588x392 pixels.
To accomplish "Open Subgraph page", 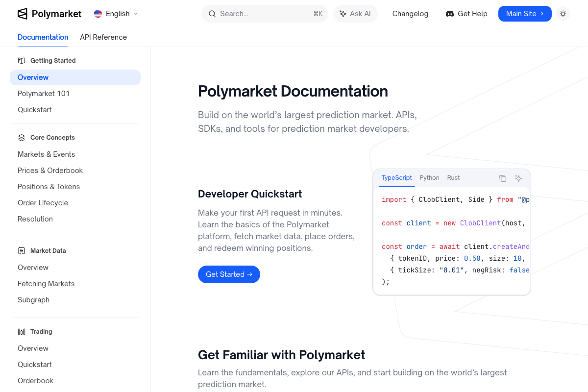I will 75,300.
